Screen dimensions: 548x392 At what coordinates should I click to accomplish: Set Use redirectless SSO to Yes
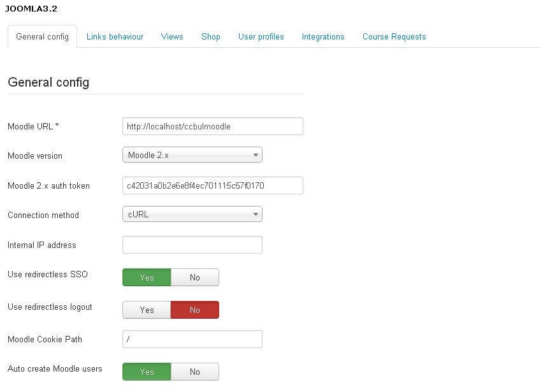(x=147, y=277)
